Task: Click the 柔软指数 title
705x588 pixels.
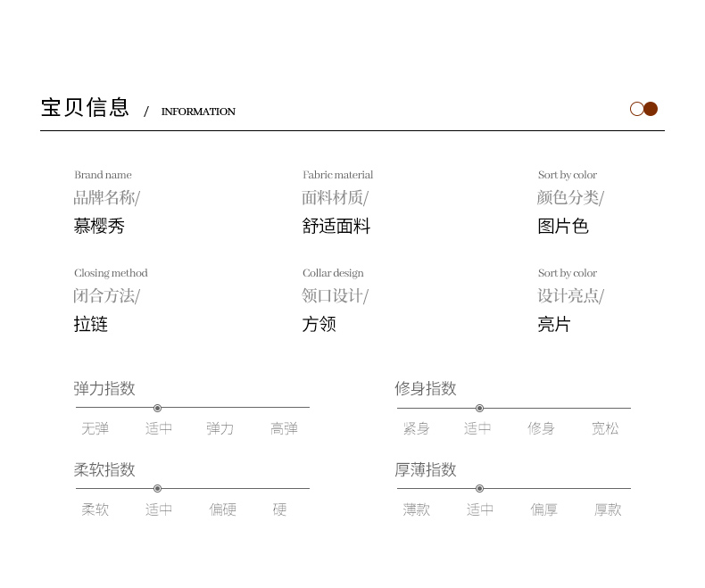Action: (x=104, y=469)
